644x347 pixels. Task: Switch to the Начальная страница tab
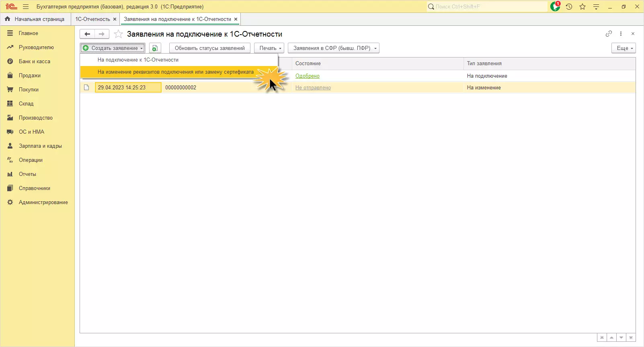pos(35,19)
